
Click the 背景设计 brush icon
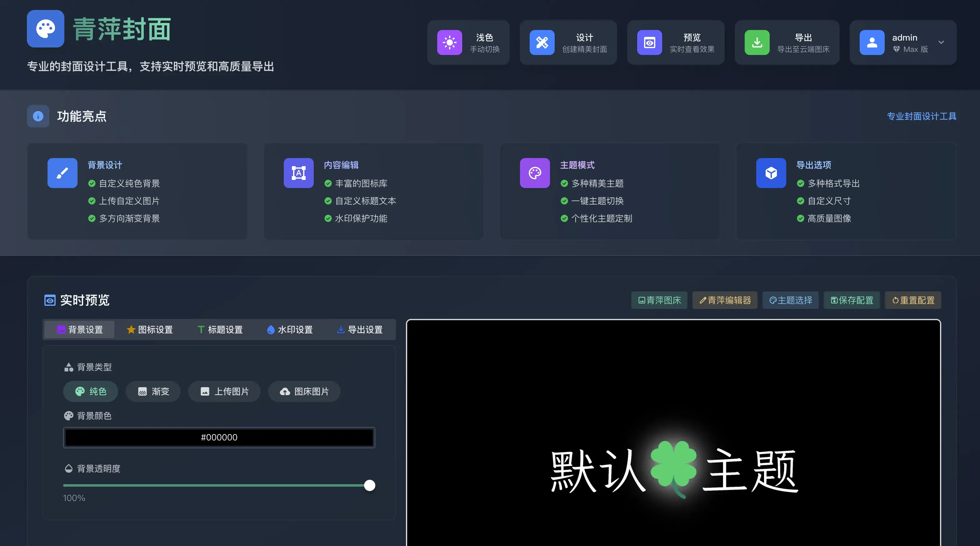[x=62, y=173]
